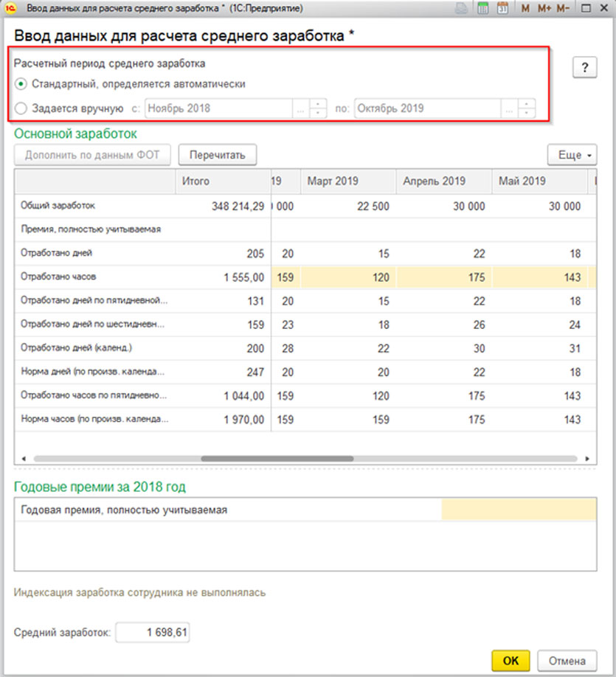Open month picker for 'Ноябрь 2018' field

301,108
